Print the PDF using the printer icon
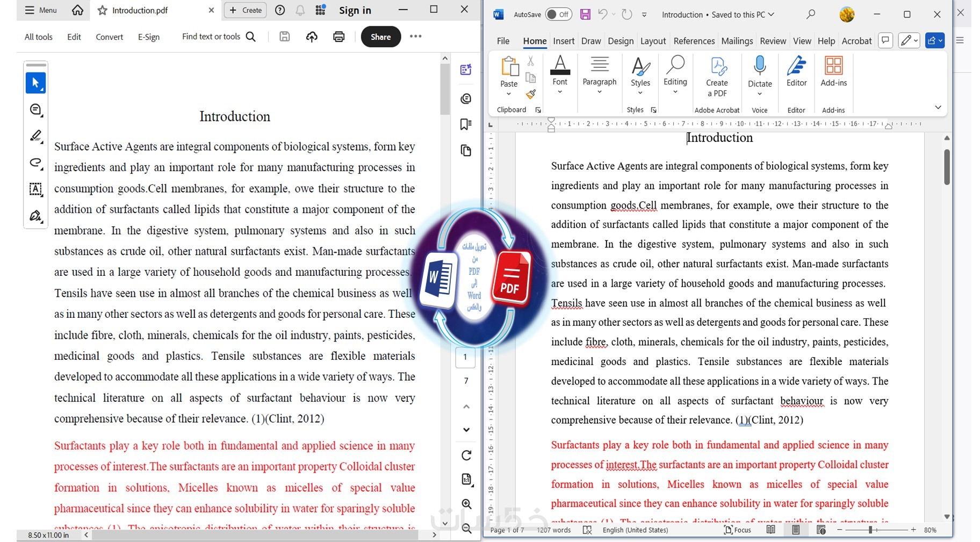The image size is (980, 542). tap(338, 37)
